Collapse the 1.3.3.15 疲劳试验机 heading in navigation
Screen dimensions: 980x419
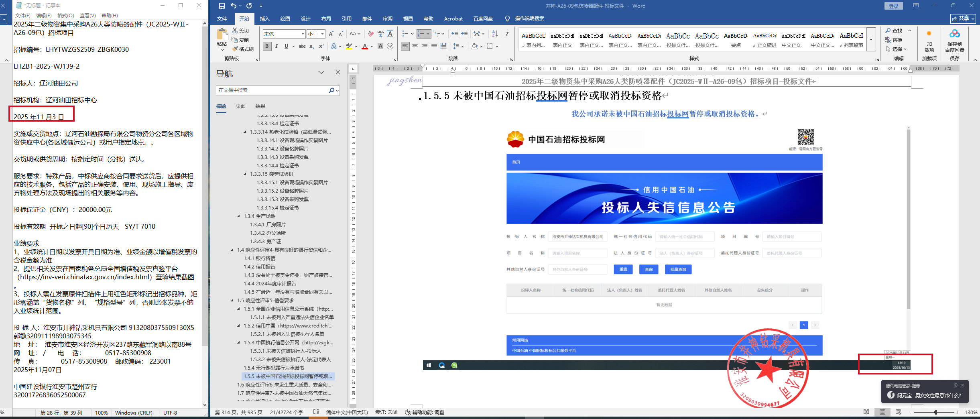(x=245, y=174)
